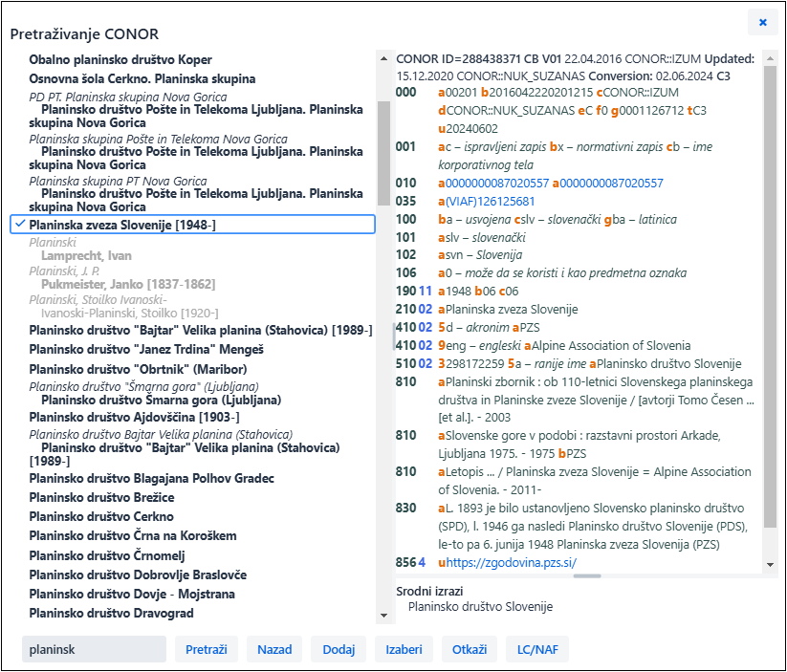This screenshot has height=672, width=787.
Task: Click field 210 'Planinska zveza Slovenije' text
Action: (x=512, y=309)
